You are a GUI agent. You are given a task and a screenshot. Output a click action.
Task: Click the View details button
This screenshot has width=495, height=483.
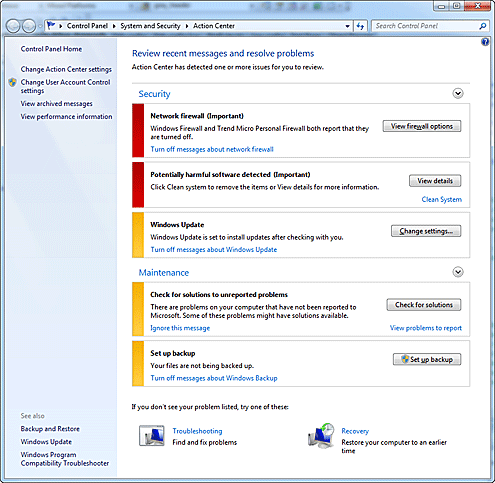click(x=435, y=181)
